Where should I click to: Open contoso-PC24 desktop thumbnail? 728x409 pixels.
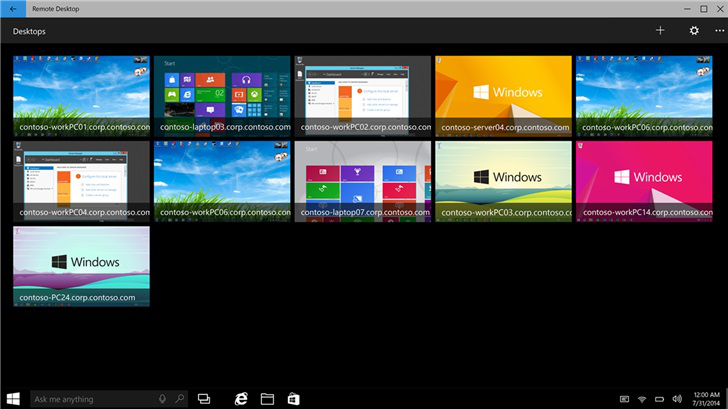tap(81, 265)
